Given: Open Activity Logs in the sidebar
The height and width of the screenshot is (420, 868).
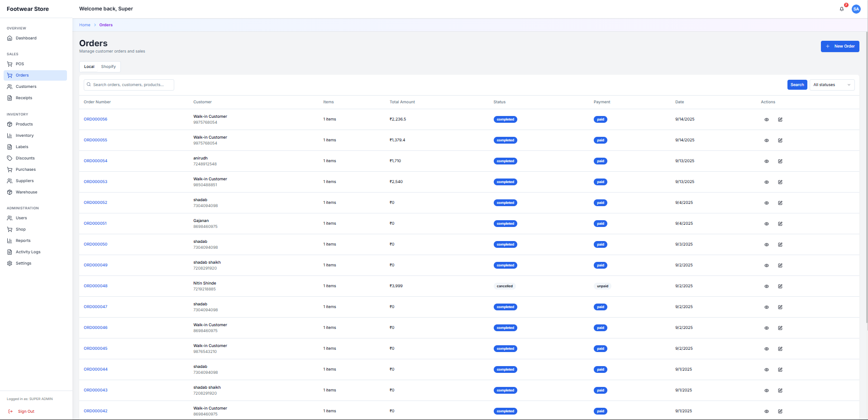Looking at the screenshot, I should click(35, 252).
